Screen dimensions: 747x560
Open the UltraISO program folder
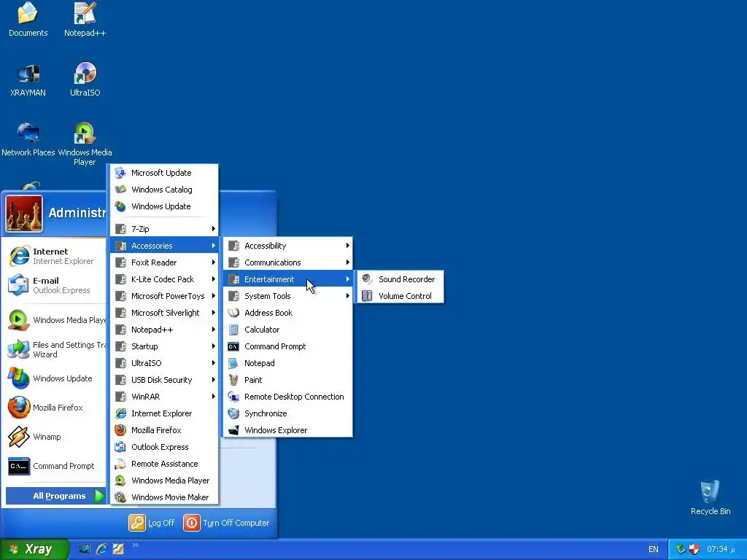point(164,363)
